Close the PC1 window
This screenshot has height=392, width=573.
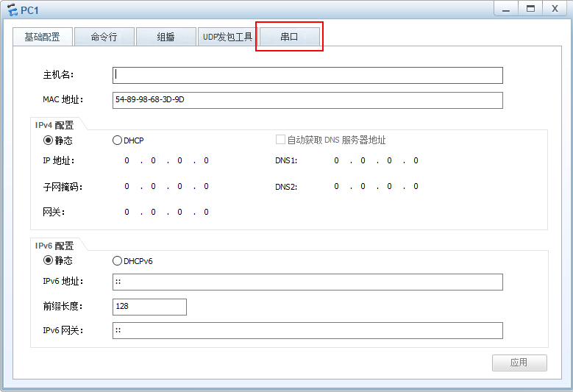pos(555,9)
